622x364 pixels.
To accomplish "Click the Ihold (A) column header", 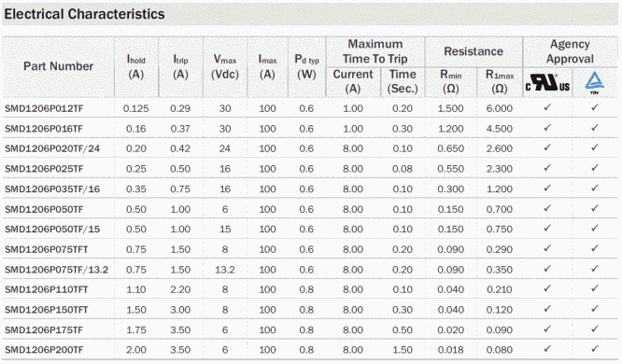I will pos(136,67).
